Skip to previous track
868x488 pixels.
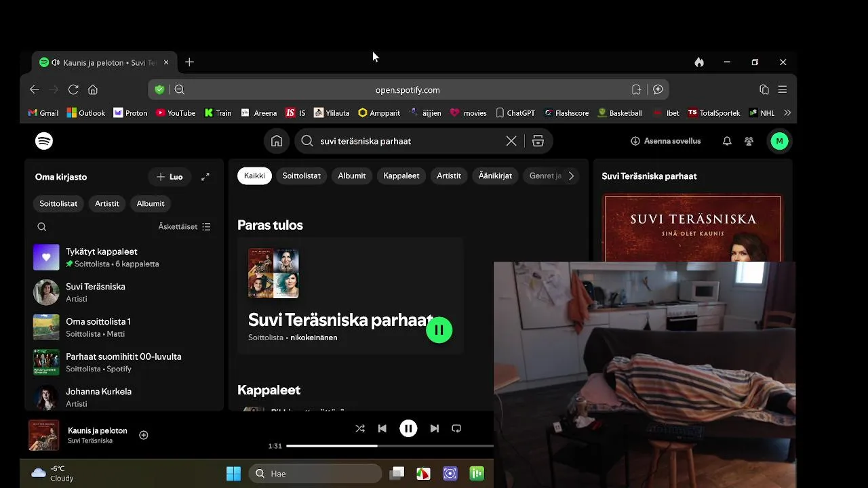(382, 428)
